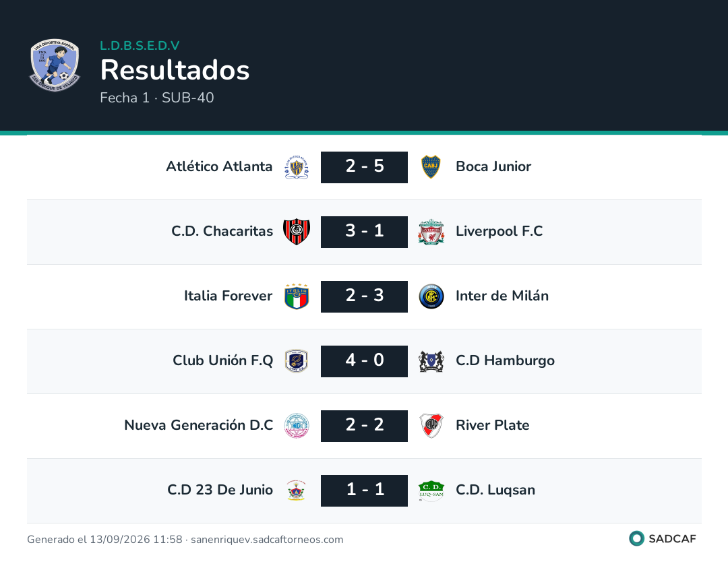Select the Fecha 1 · SUB-40 subtitle
Viewport: 728px width, 574px height.
(157, 98)
